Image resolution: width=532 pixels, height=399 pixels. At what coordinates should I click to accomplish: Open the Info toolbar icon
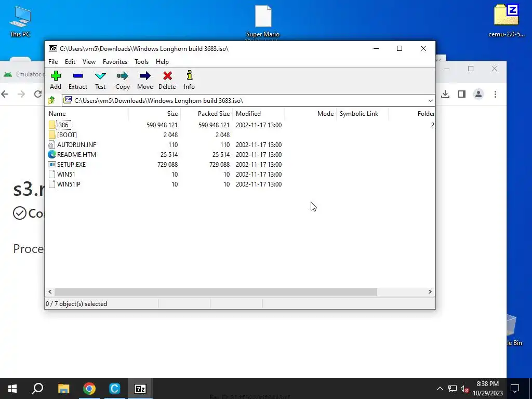pos(189,75)
